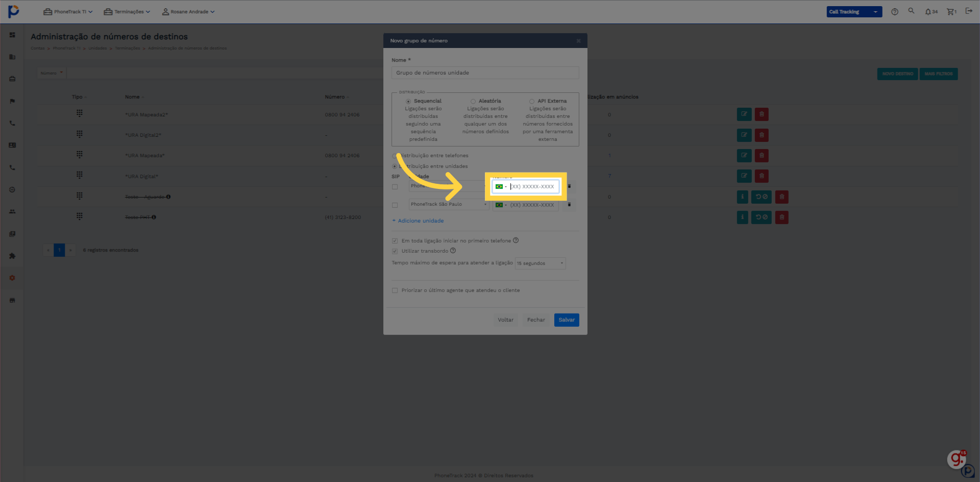Expand the PhoneTrack TI menu
This screenshot has height=482, width=980.
[x=68, y=12]
